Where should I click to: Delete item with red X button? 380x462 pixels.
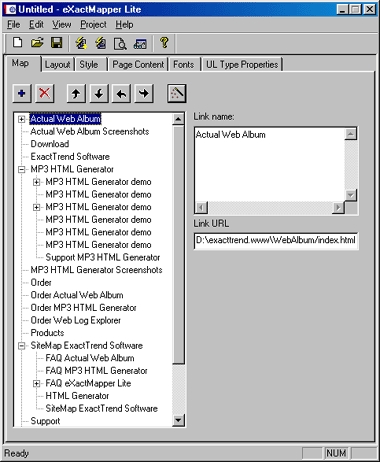pyautogui.click(x=44, y=93)
